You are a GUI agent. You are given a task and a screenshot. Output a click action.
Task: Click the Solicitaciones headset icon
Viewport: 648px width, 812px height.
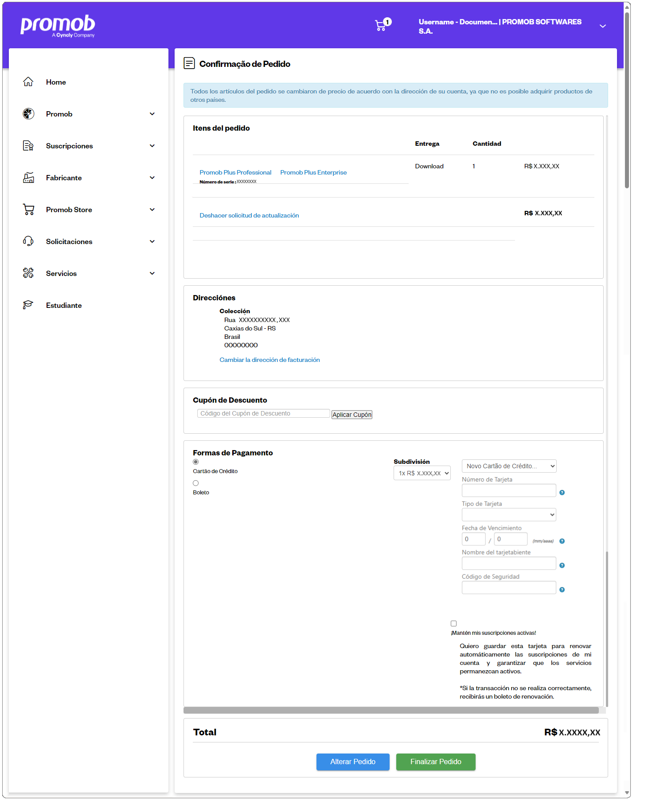[x=28, y=241]
